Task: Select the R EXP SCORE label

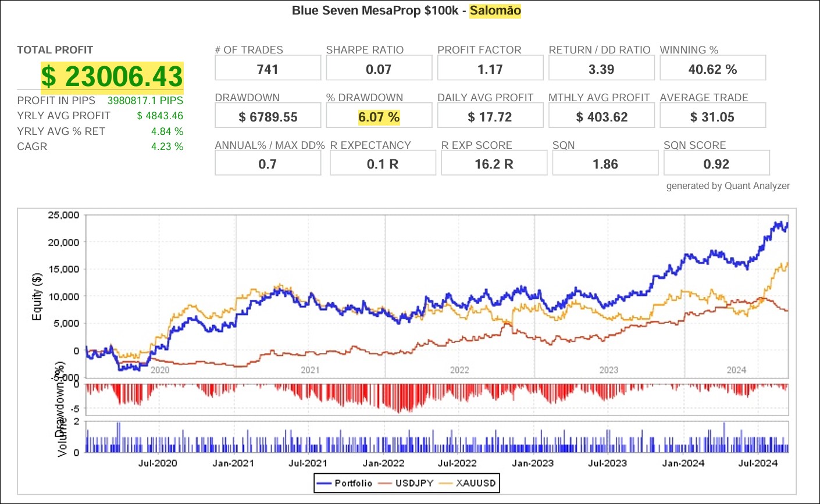Action: pos(477,145)
